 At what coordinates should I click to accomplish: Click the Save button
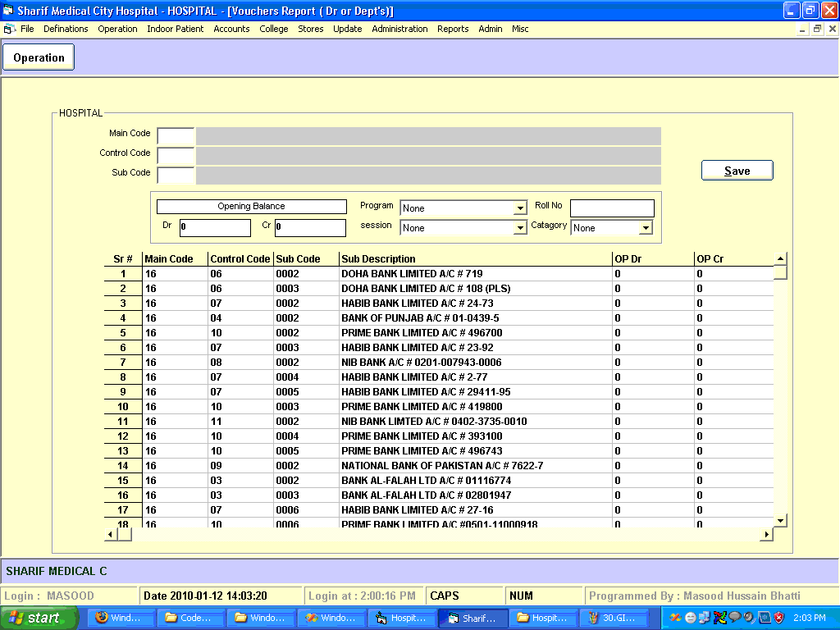click(x=737, y=171)
